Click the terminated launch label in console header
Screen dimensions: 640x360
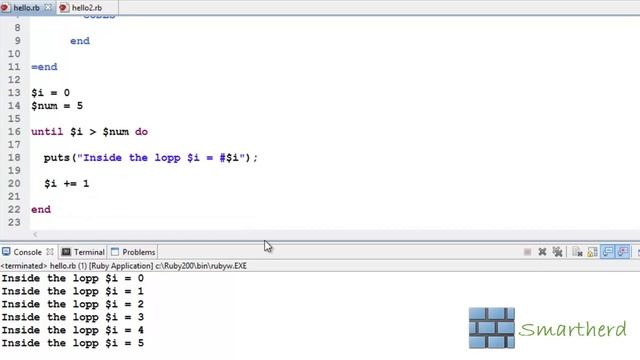pos(124,266)
